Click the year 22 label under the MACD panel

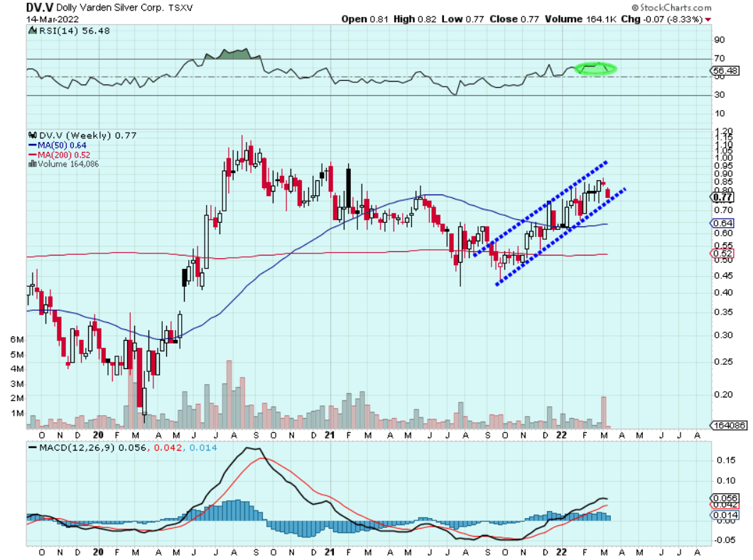coord(561,552)
